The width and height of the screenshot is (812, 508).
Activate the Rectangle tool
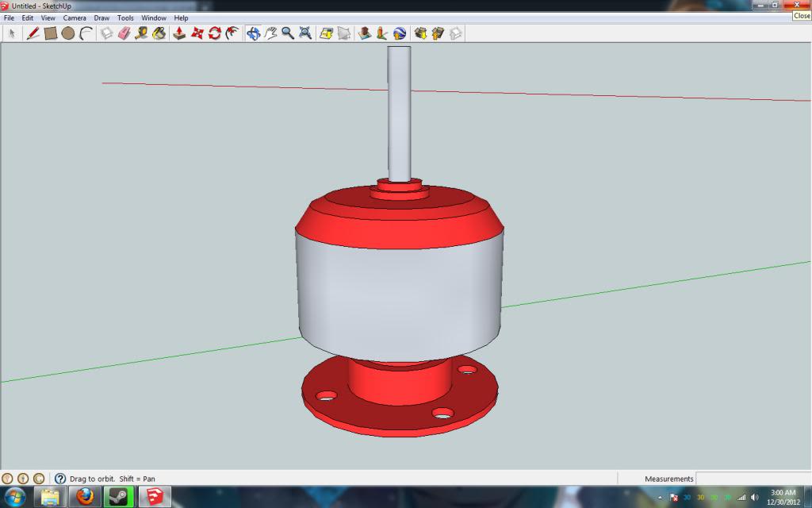coord(51,33)
